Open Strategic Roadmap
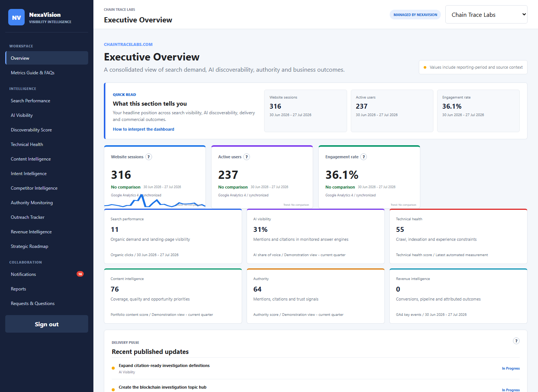 pos(47,246)
